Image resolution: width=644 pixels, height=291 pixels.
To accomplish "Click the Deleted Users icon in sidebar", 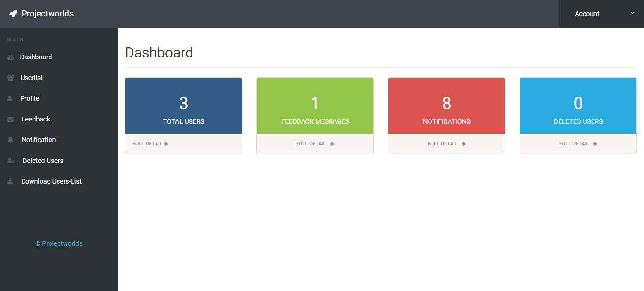I will (10, 161).
